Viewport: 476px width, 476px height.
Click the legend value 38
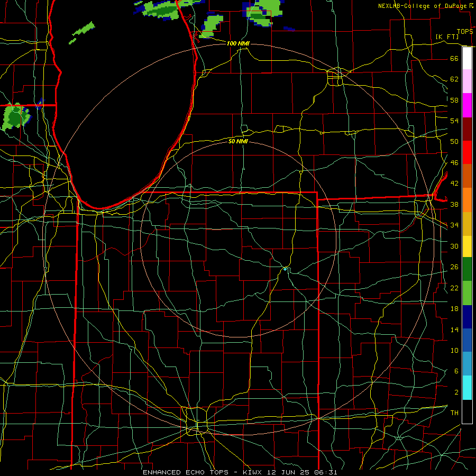pos(454,204)
